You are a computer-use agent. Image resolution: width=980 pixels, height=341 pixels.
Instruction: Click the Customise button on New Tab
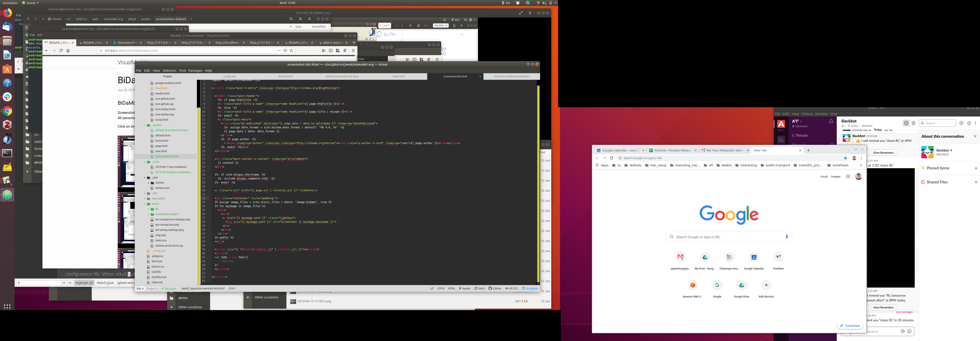click(850, 326)
